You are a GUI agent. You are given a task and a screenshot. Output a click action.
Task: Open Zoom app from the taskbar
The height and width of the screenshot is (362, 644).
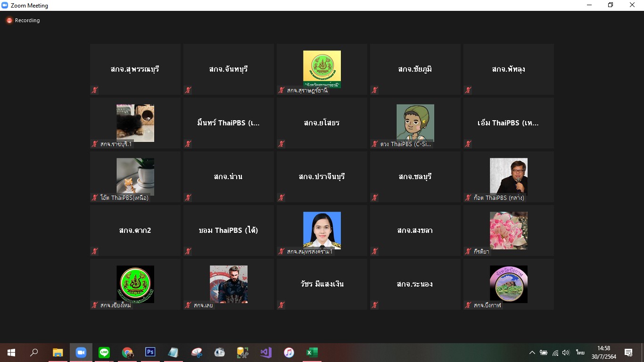(x=81, y=353)
